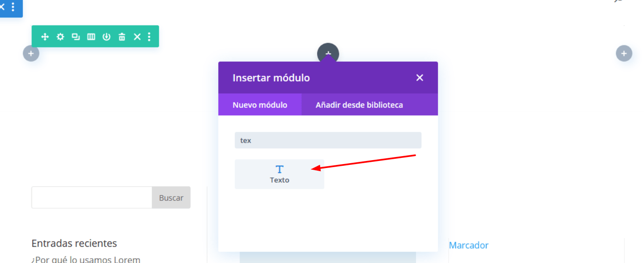Delete the row with the trash icon
The height and width of the screenshot is (263, 644).
click(122, 37)
